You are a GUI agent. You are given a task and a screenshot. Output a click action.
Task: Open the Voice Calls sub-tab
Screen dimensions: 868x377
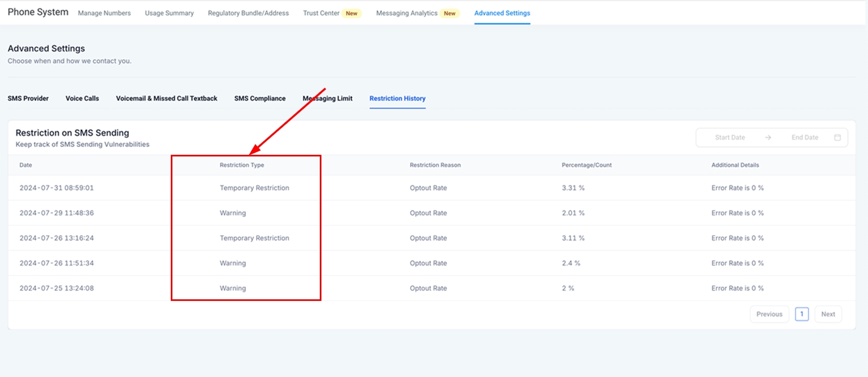[x=82, y=98]
